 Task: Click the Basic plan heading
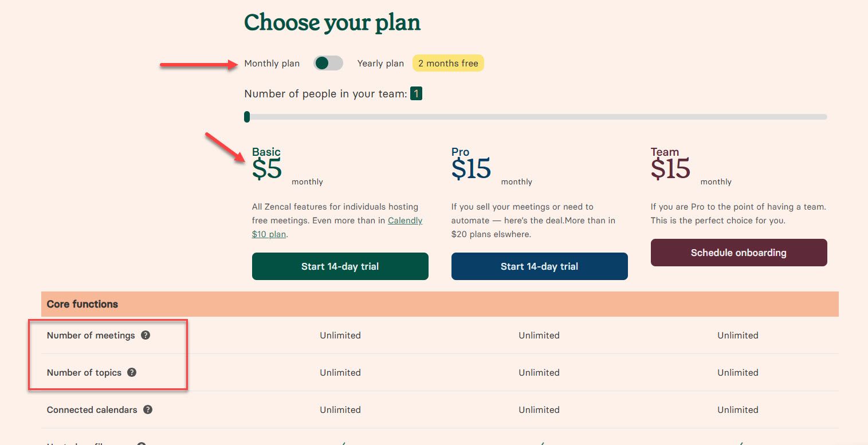coord(266,152)
